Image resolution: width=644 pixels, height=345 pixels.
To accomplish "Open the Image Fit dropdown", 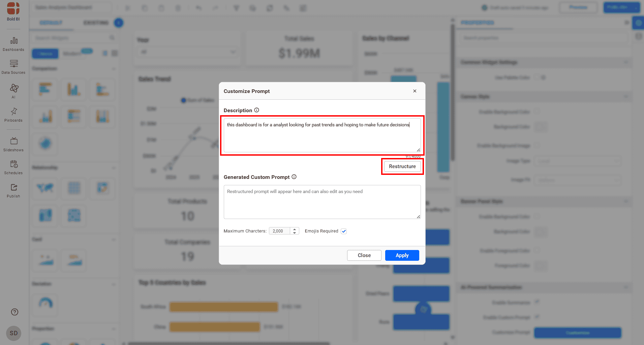I will (x=578, y=180).
